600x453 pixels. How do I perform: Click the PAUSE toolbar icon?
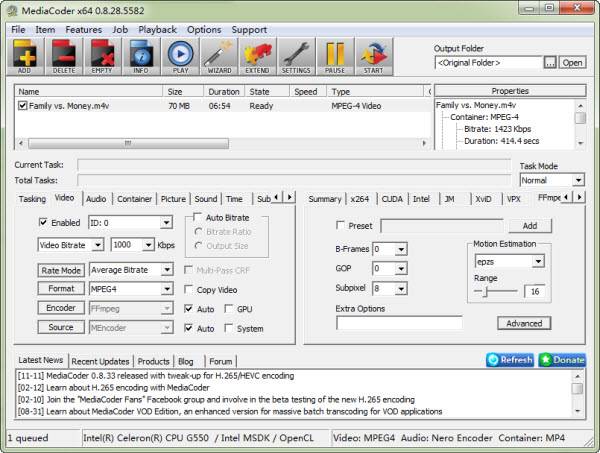pyautogui.click(x=335, y=56)
